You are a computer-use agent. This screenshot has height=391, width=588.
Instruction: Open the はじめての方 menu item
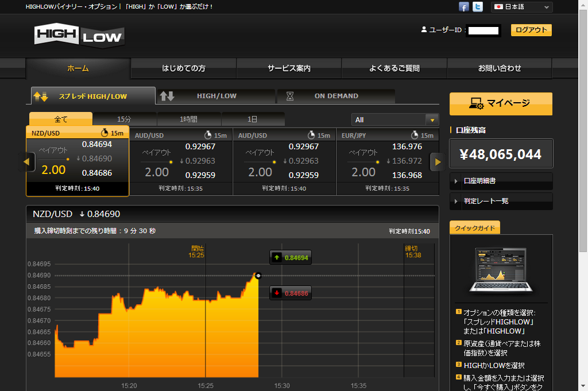click(183, 68)
